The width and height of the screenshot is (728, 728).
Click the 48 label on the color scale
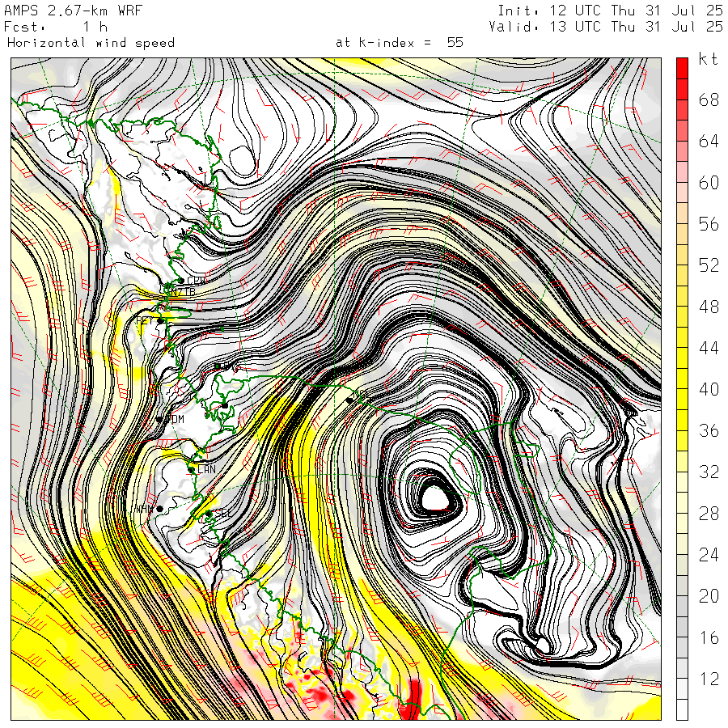click(x=709, y=307)
